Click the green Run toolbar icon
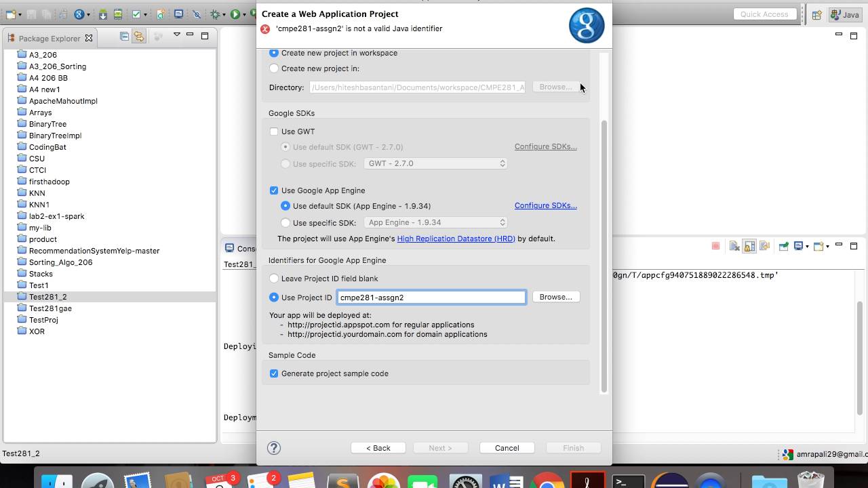 click(x=235, y=14)
